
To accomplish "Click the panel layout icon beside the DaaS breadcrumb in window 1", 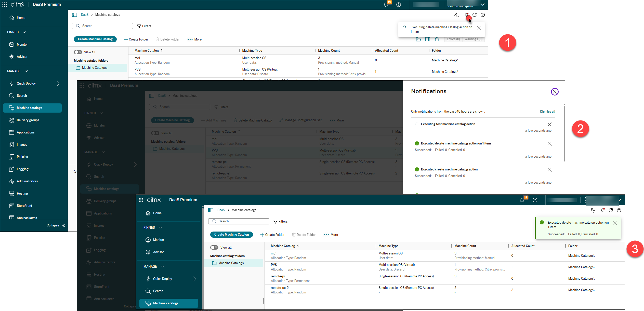I will (74, 15).
